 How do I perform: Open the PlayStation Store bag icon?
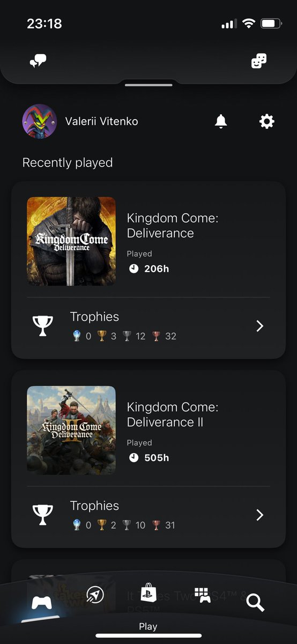pos(148,593)
